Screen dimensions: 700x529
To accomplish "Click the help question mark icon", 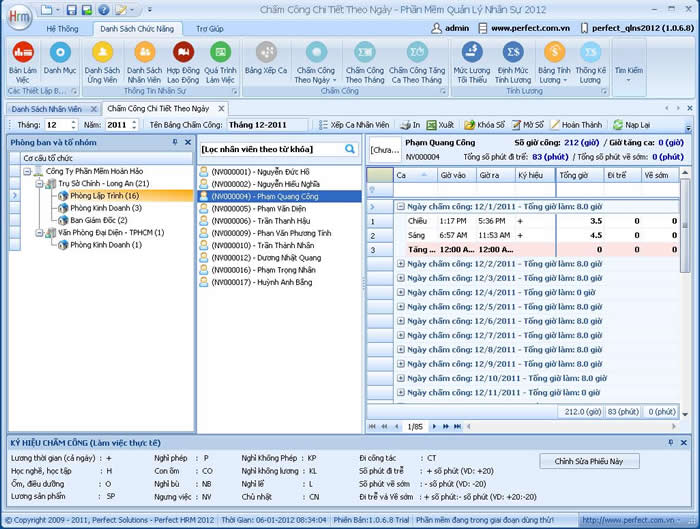I will (x=104, y=10).
